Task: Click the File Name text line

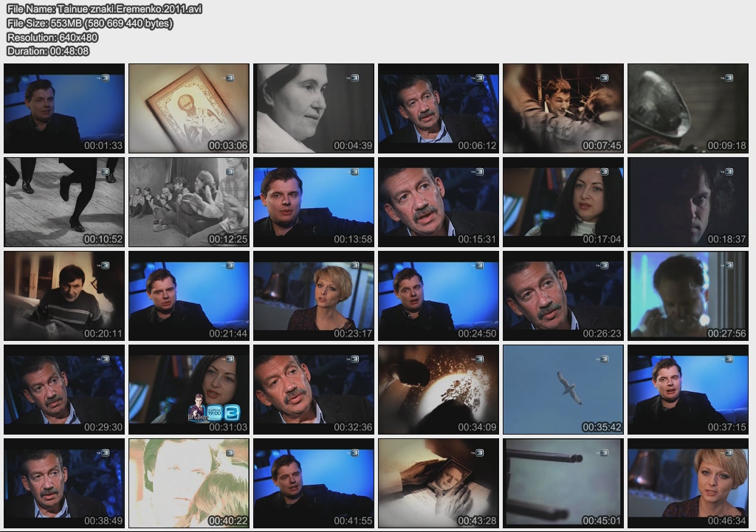Action: (104, 9)
